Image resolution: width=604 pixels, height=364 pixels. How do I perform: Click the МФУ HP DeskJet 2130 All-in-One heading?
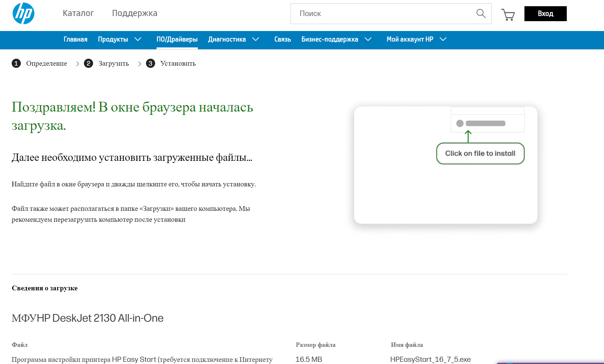pyautogui.click(x=88, y=318)
